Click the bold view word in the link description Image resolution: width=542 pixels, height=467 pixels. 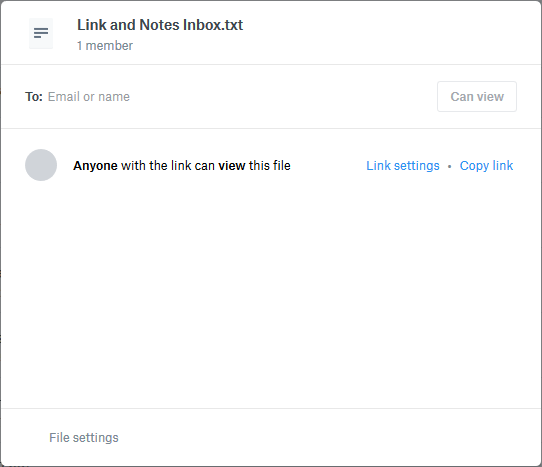pyautogui.click(x=232, y=166)
